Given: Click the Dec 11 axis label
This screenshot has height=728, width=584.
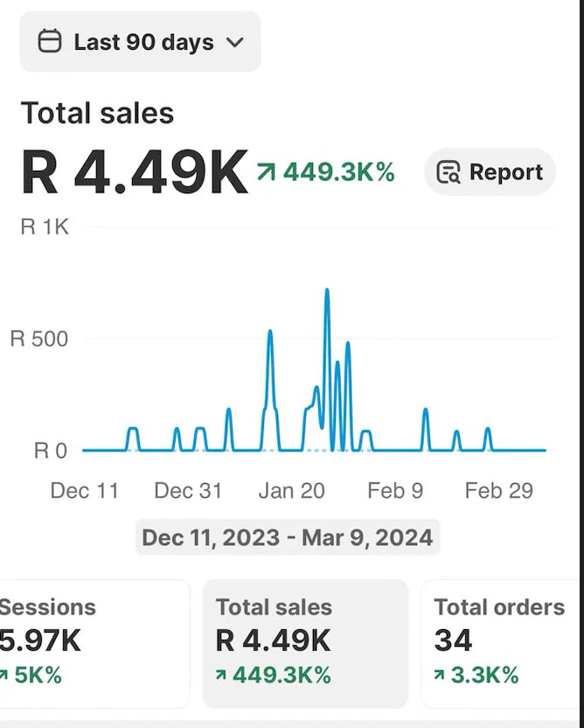Looking at the screenshot, I should click(x=84, y=490).
